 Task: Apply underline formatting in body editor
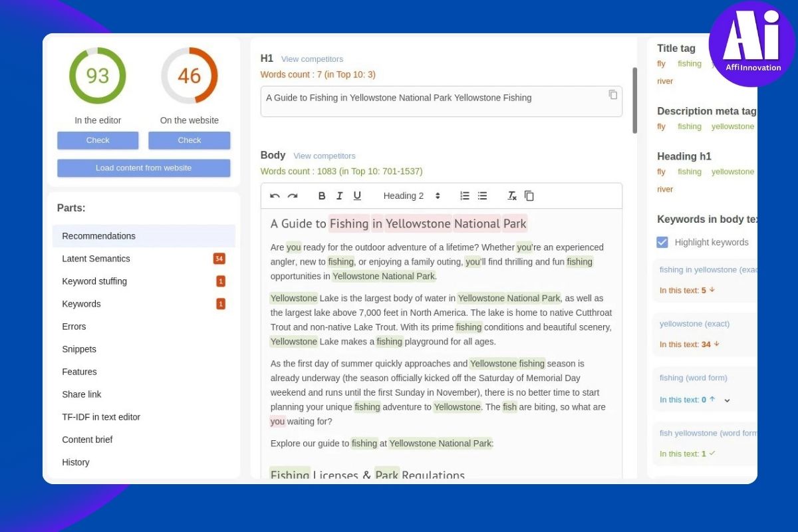tap(357, 196)
